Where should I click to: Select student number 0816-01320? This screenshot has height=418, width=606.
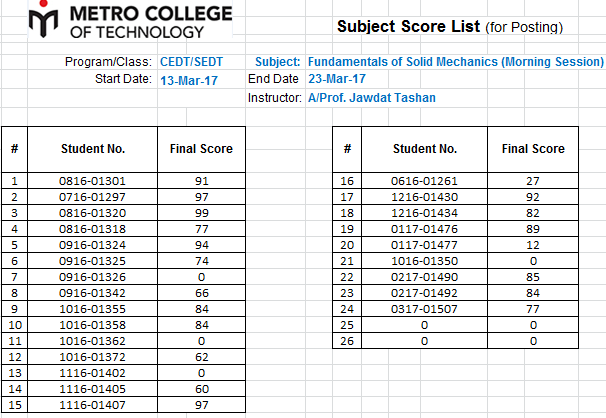pos(92,213)
